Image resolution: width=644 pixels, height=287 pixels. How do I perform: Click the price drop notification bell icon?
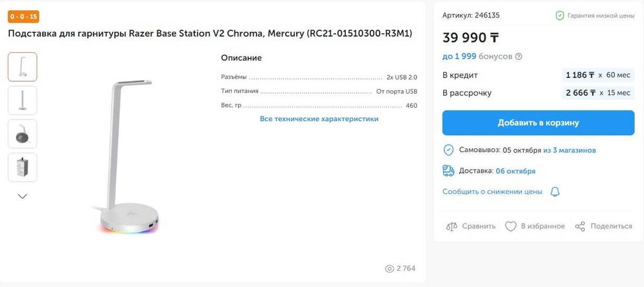coord(555,192)
